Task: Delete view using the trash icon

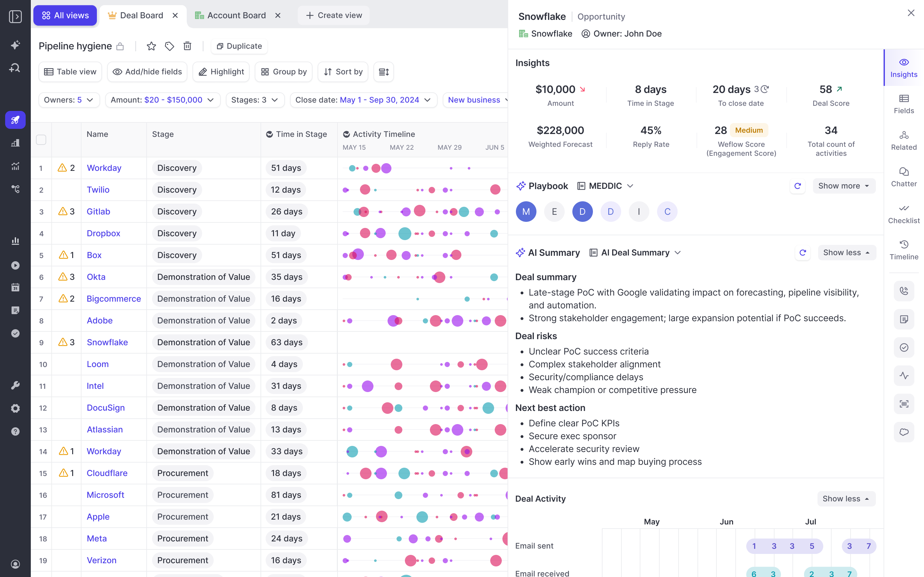Action: [x=187, y=46]
